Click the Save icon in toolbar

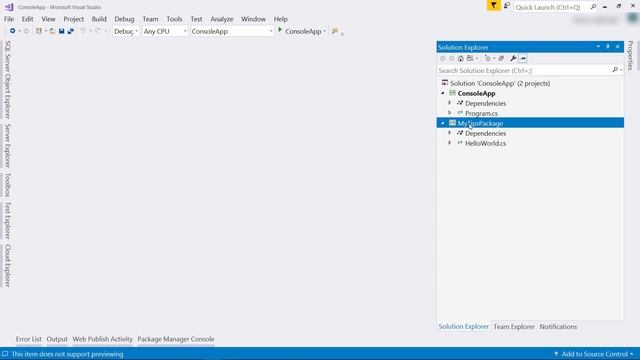(62, 31)
